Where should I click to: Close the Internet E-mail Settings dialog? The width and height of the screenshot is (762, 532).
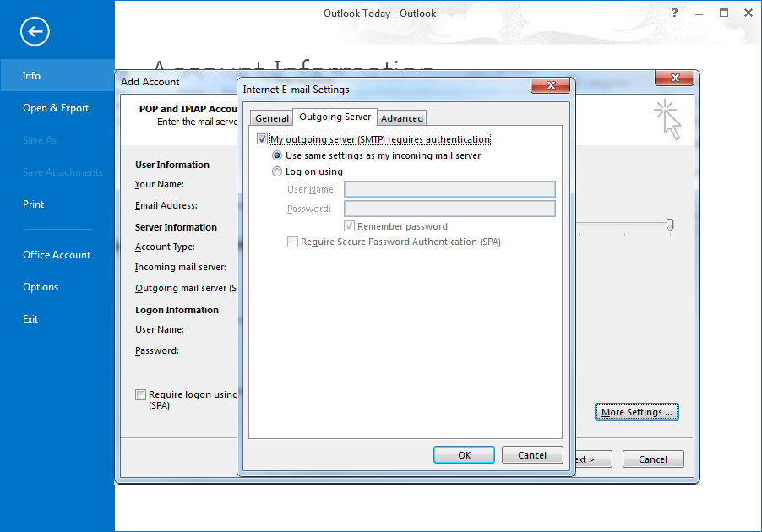553,86
